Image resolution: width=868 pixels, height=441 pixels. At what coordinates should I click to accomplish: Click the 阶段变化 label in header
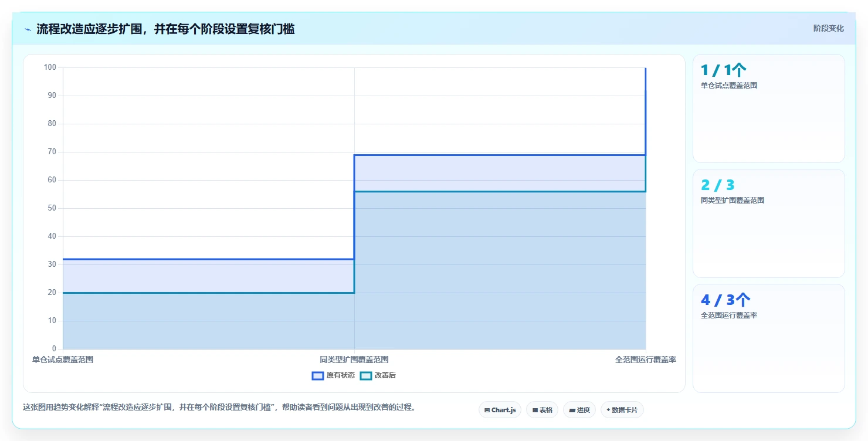(x=828, y=28)
